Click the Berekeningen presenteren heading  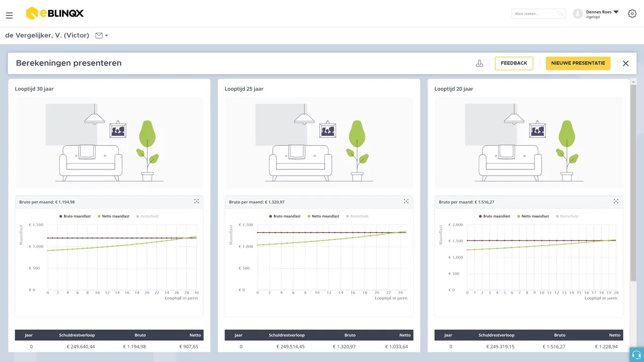point(69,63)
